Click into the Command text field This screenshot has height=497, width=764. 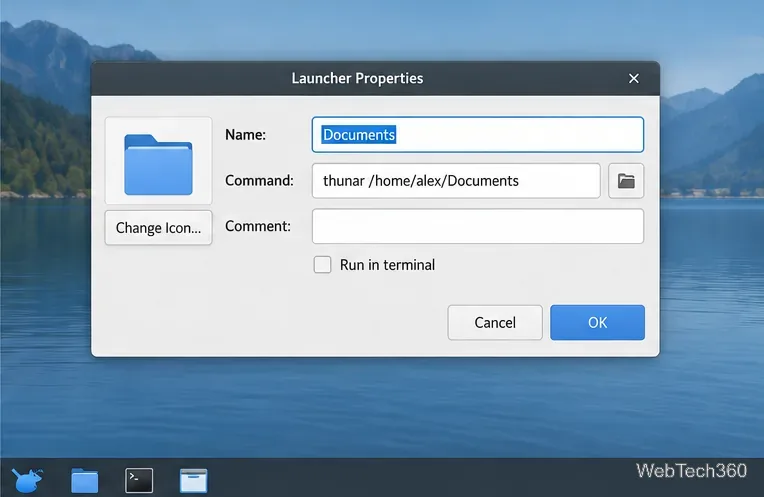[x=456, y=181]
